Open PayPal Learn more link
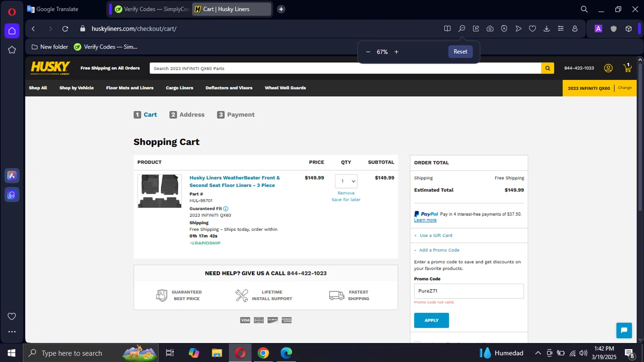 click(x=425, y=220)
